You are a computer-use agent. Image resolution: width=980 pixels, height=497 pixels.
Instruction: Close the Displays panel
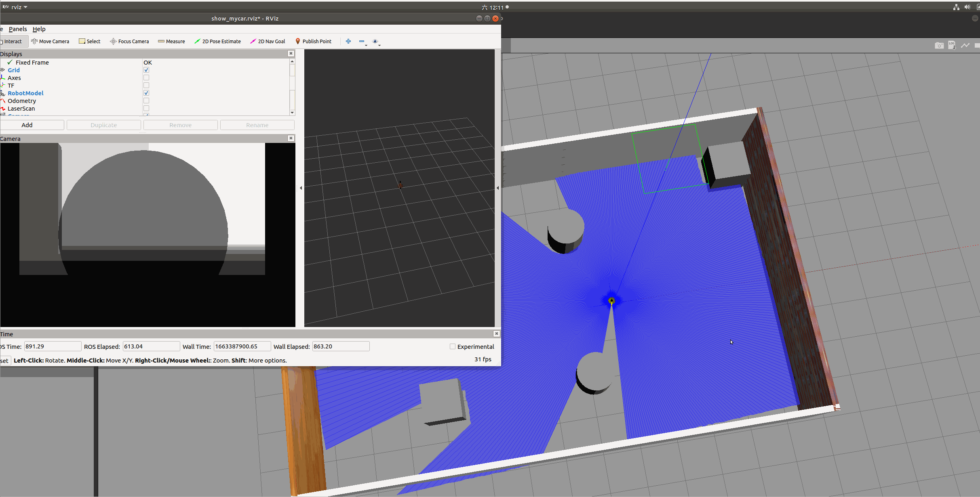click(291, 54)
